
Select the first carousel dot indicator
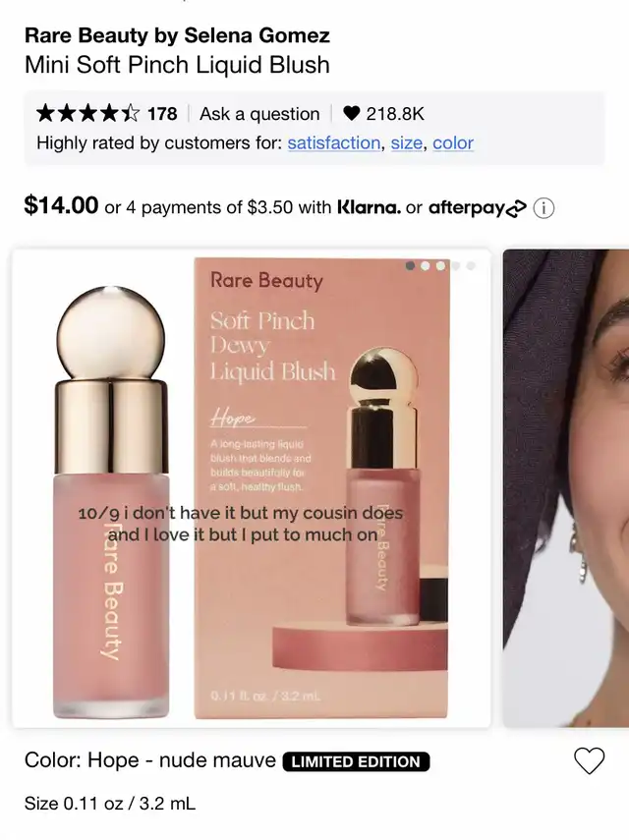(x=411, y=265)
